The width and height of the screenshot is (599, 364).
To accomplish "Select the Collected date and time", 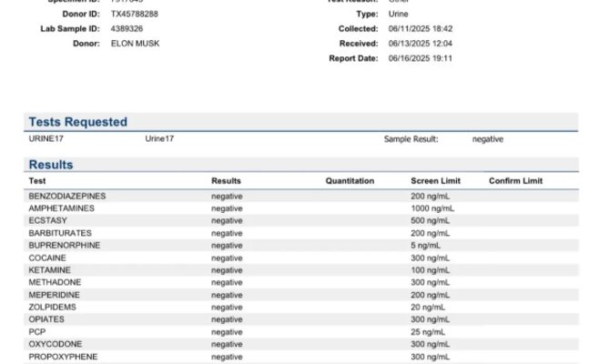I will point(421,28).
